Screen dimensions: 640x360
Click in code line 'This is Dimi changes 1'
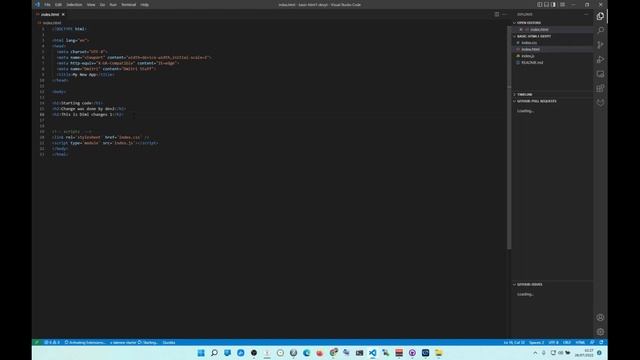point(88,115)
